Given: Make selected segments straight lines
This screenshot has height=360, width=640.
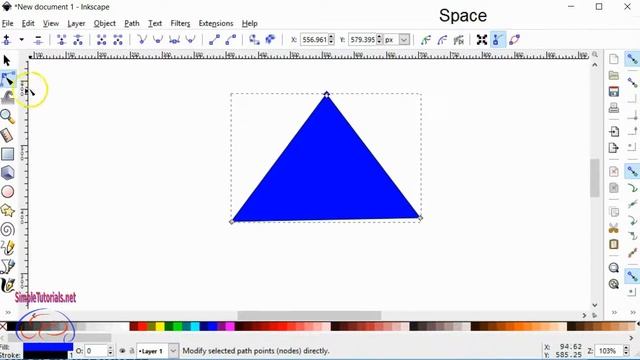Looking at the screenshot, I should 214,40.
